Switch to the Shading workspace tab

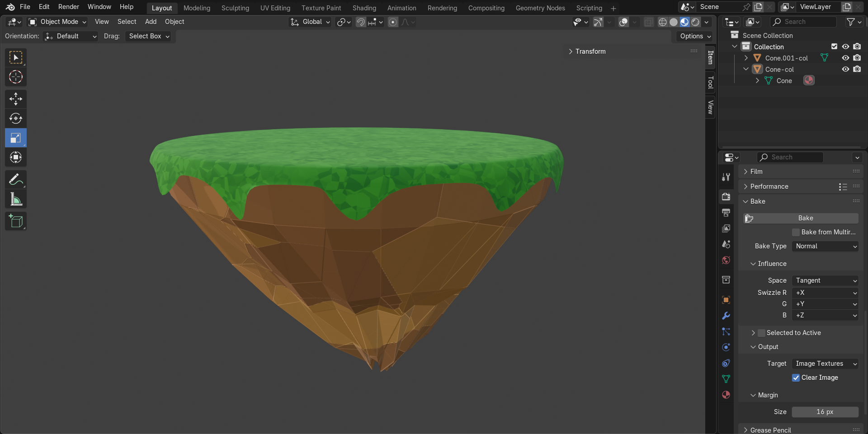pyautogui.click(x=364, y=8)
